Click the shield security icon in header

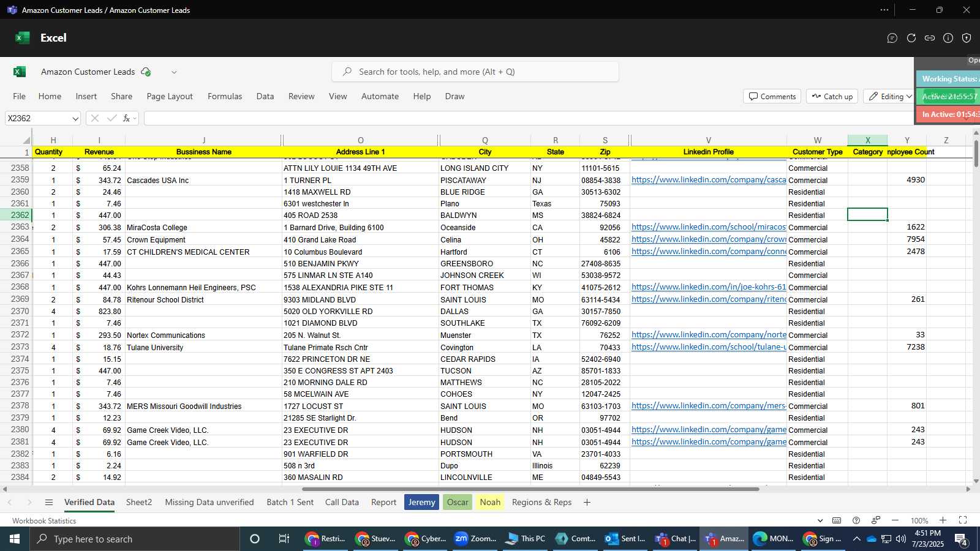(967, 38)
